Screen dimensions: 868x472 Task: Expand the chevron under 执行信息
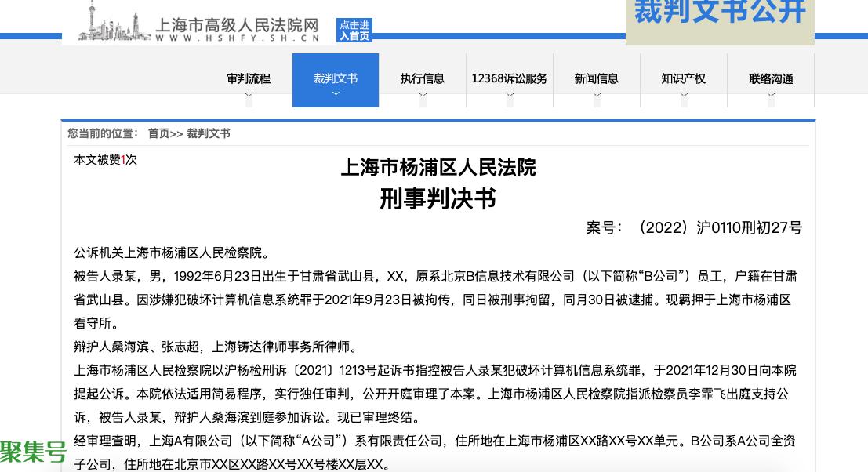(423, 96)
